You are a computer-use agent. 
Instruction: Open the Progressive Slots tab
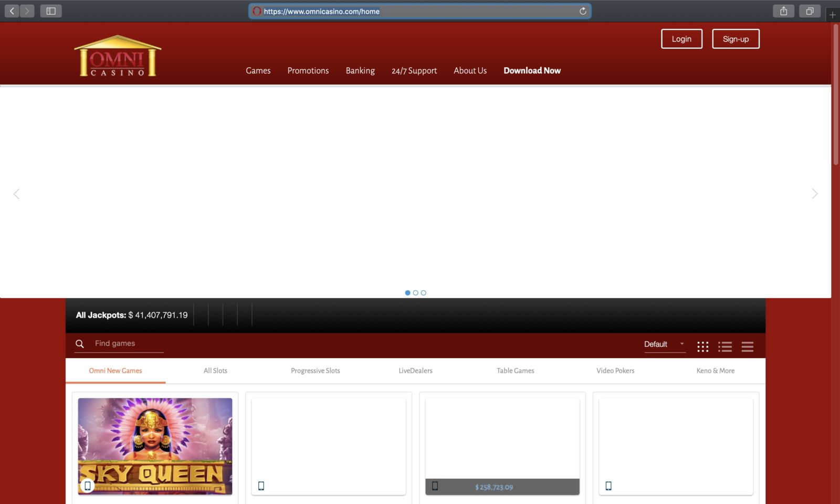click(x=316, y=371)
